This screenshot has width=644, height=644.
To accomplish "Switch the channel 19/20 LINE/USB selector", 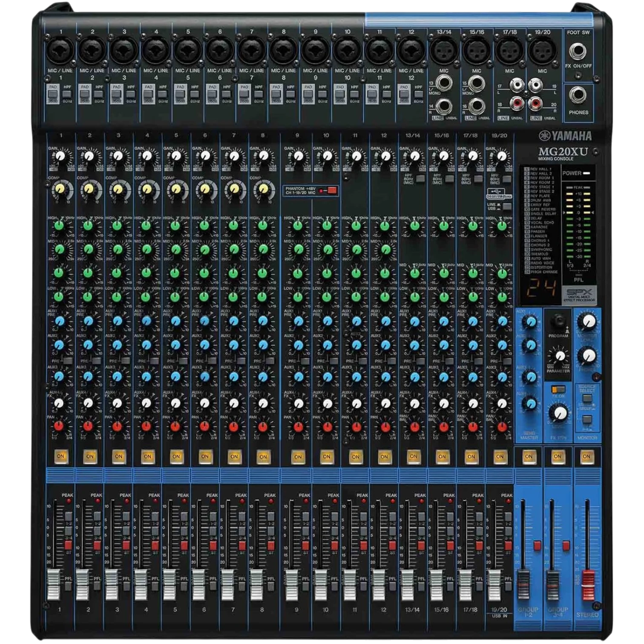I will coord(506,206).
